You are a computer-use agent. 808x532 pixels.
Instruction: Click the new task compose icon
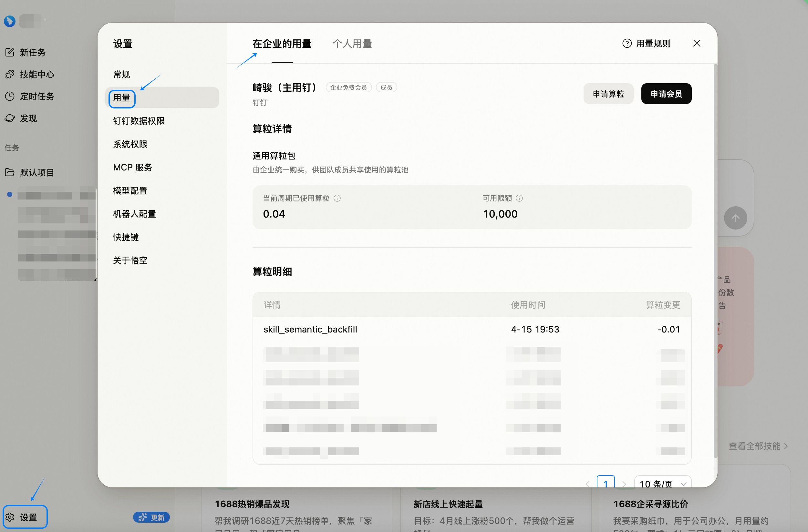pyautogui.click(x=9, y=52)
